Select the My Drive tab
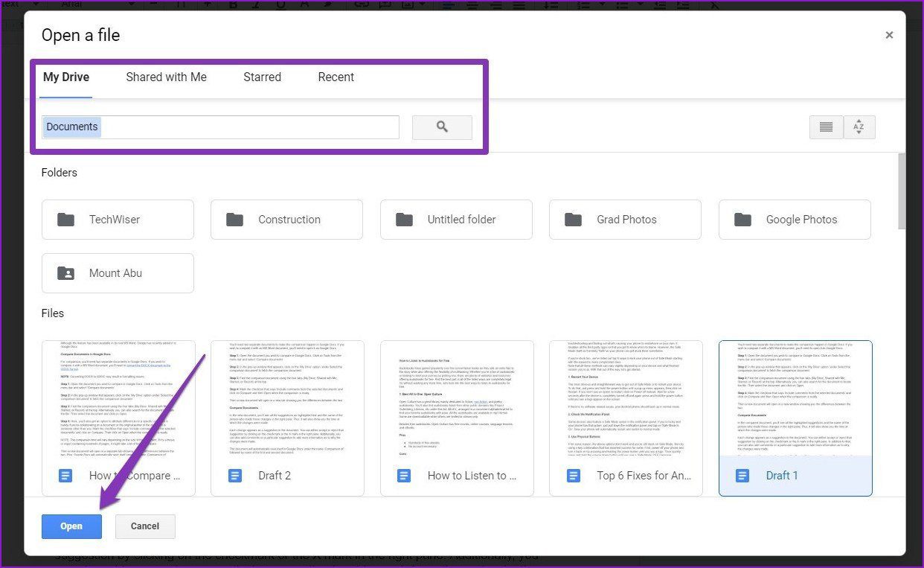924x568 pixels. coord(66,77)
